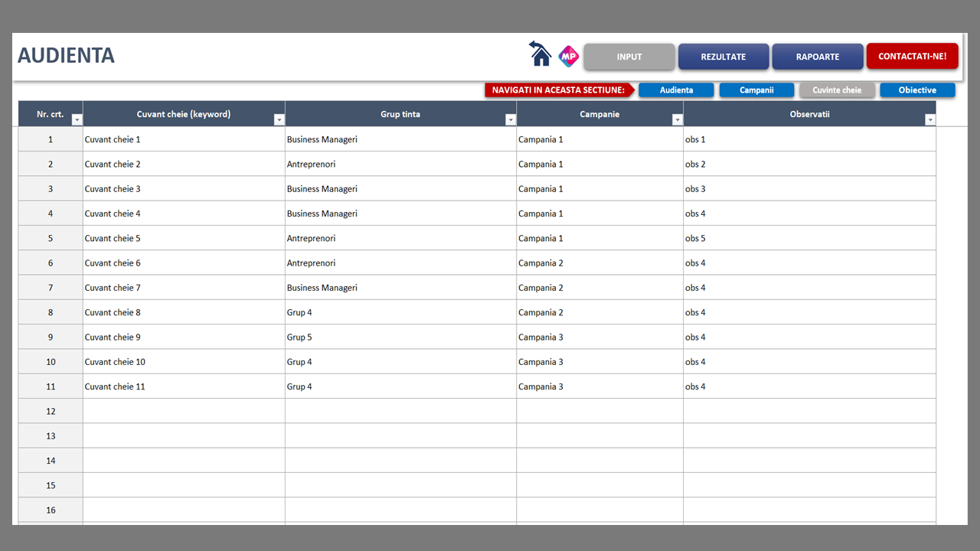Go to the INPUT section
Screen dimensions: 980x551
pyautogui.click(x=629, y=57)
